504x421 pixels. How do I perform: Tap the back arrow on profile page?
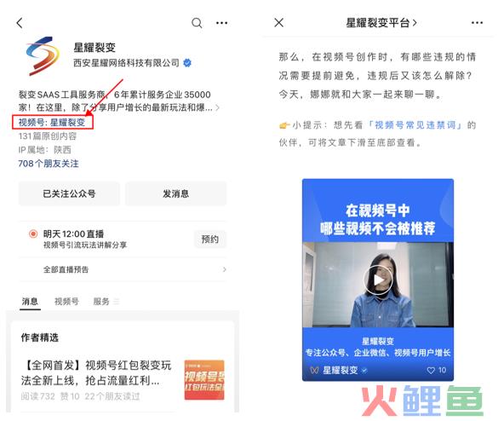tap(20, 23)
